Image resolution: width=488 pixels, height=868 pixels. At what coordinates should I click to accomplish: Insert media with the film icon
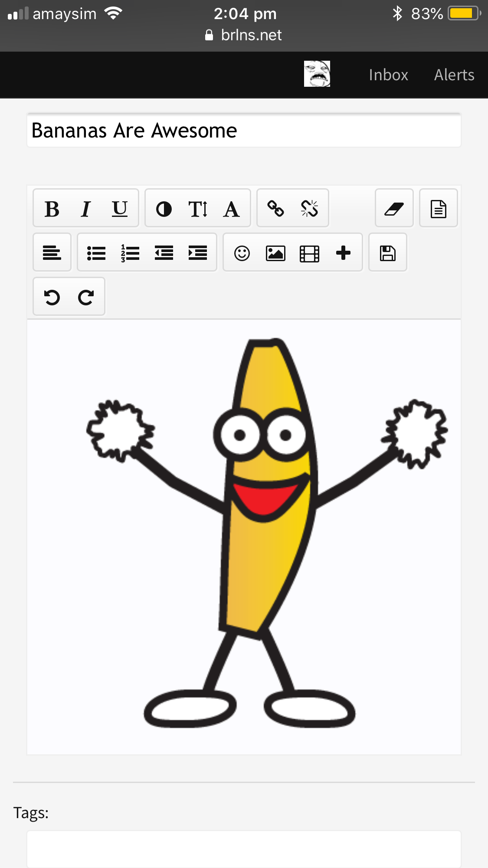pyautogui.click(x=310, y=253)
